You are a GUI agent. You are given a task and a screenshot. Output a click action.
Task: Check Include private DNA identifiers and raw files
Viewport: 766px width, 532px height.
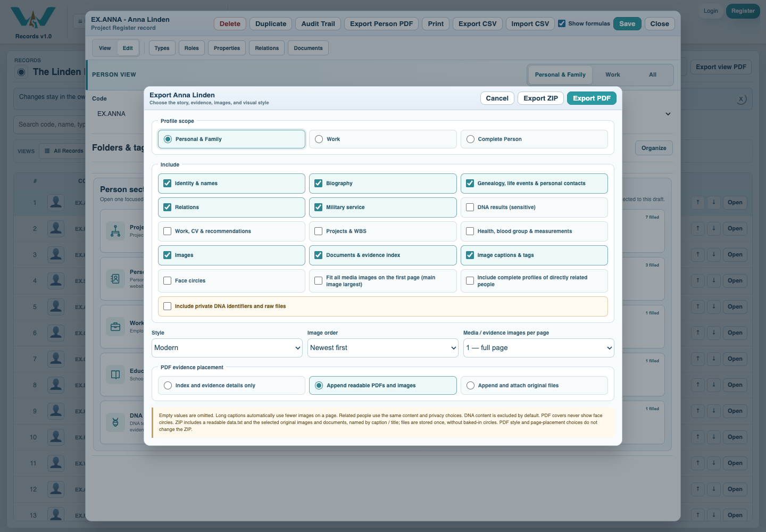[x=383, y=306]
